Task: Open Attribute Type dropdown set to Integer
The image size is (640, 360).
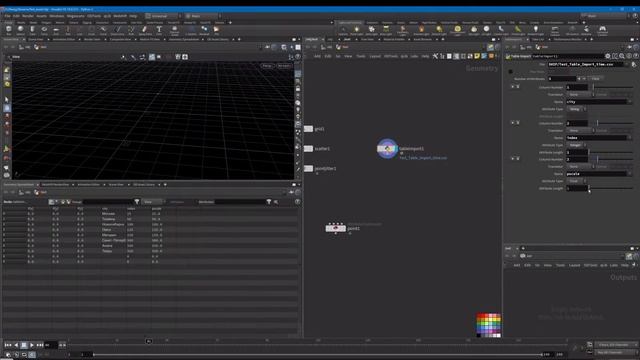Action: coord(576,145)
